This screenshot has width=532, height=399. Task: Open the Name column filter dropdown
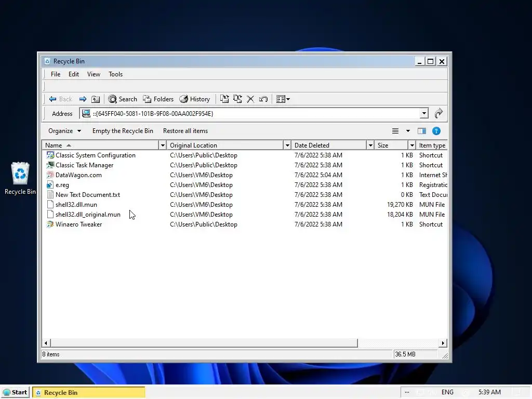click(x=163, y=145)
